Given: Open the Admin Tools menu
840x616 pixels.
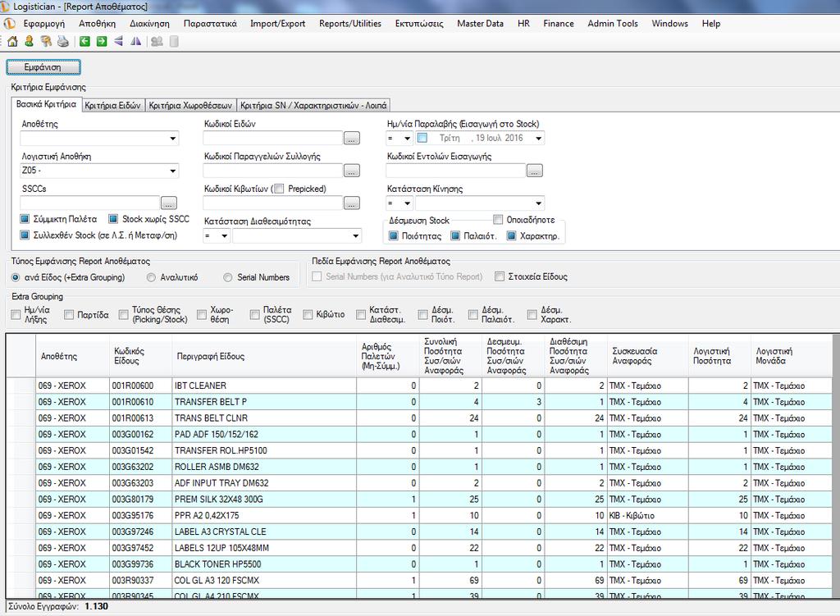Looking at the screenshot, I should point(613,24).
